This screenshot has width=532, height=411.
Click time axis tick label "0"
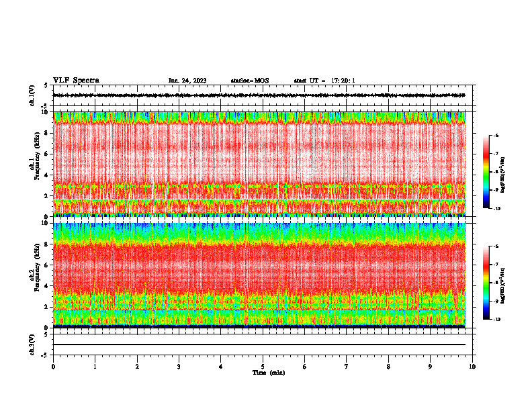pyautogui.click(x=53, y=367)
